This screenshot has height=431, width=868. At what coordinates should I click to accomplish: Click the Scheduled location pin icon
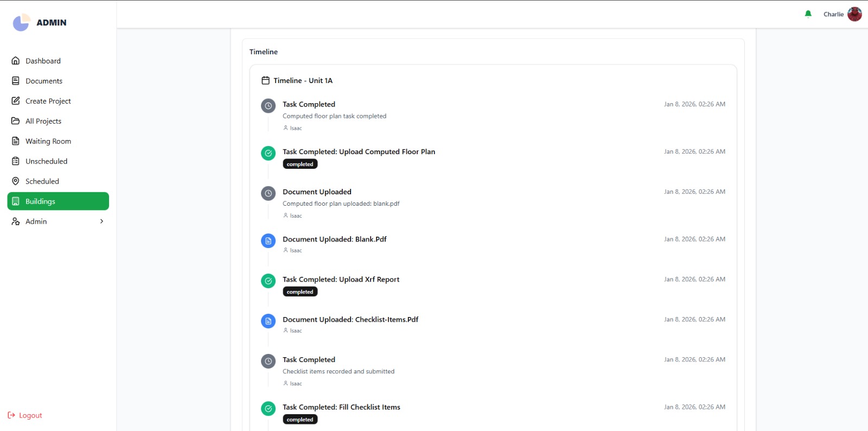coord(16,181)
